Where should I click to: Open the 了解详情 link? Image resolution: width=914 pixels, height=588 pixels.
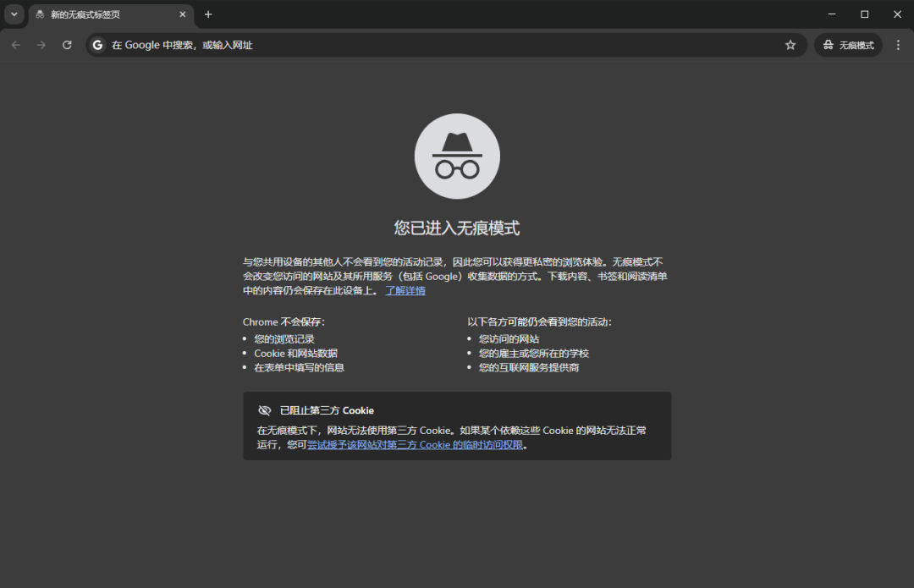click(405, 291)
